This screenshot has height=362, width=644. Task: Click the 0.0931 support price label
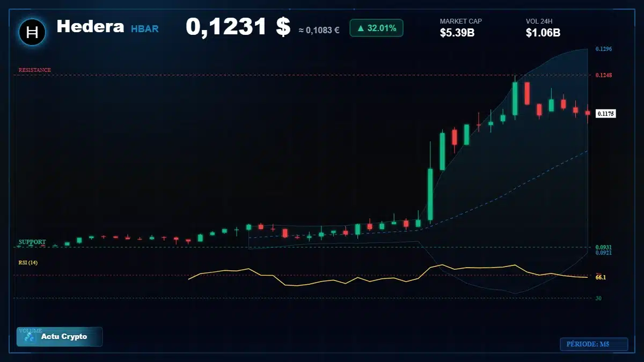click(x=604, y=247)
